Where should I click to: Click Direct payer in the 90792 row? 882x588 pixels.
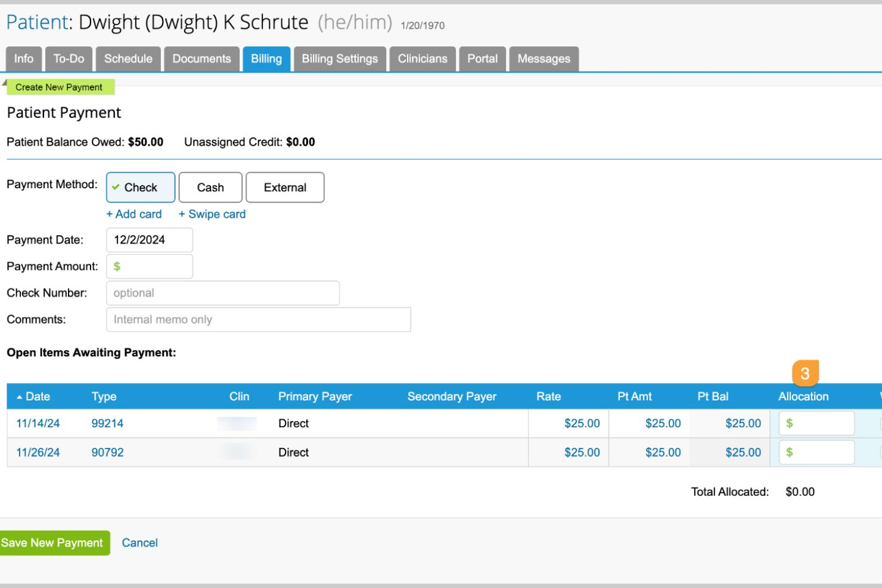(293, 453)
